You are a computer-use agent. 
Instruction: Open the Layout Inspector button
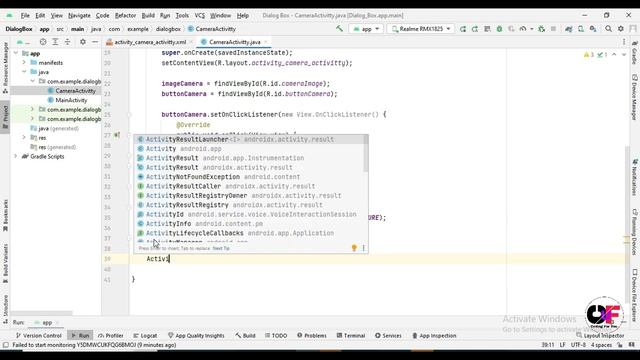(x=600, y=336)
